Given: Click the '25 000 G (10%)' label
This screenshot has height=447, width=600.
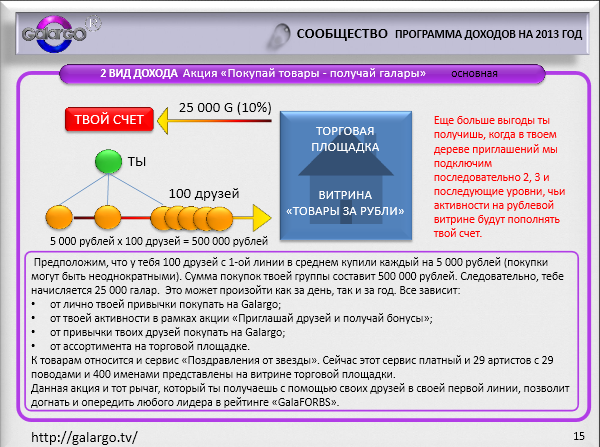Looking at the screenshot, I should [x=225, y=108].
